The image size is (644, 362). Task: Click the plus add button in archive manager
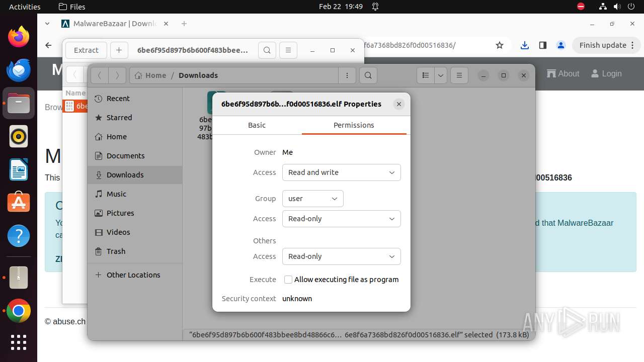pyautogui.click(x=119, y=50)
